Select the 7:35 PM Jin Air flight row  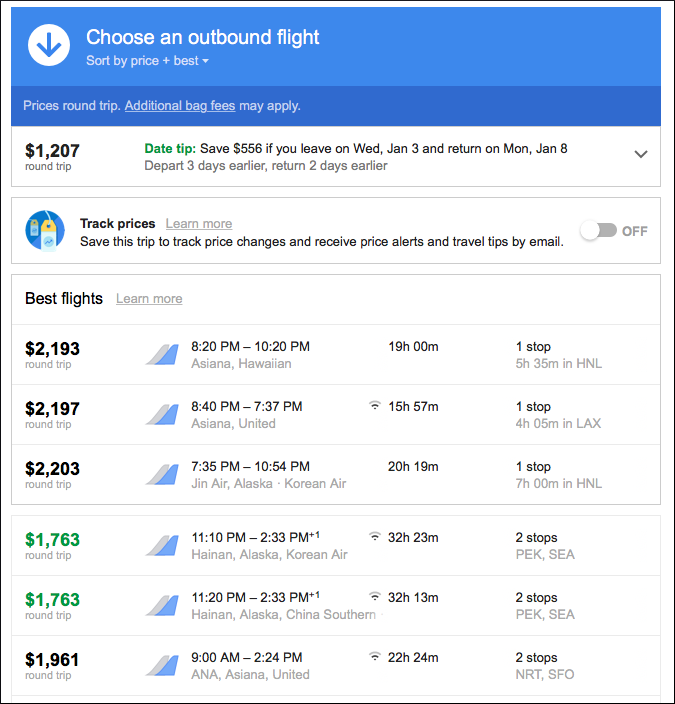(x=336, y=475)
